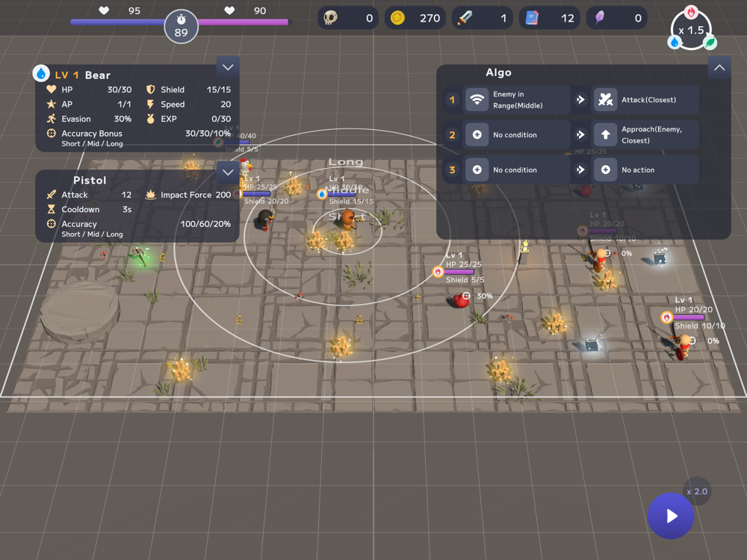Click the stopwatch round timer showing 89
The image size is (747, 560).
click(181, 27)
